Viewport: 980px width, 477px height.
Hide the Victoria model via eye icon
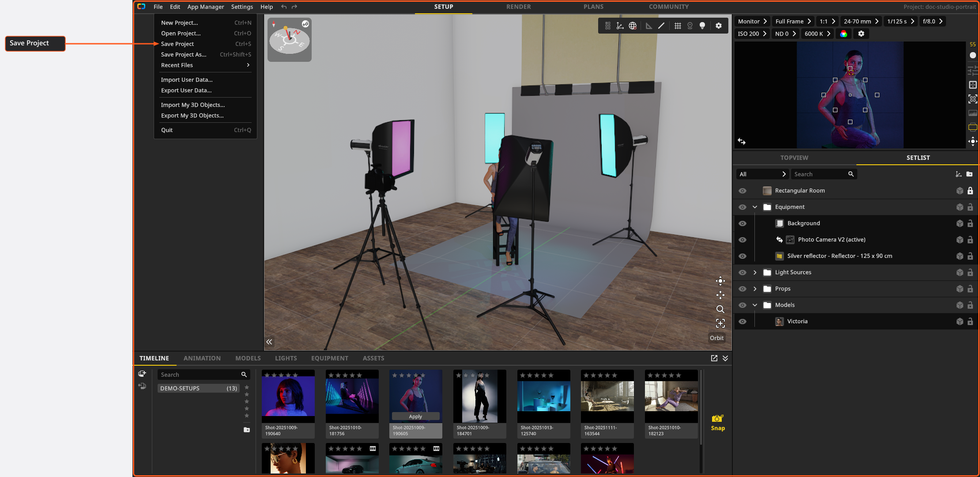click(743, 322)
